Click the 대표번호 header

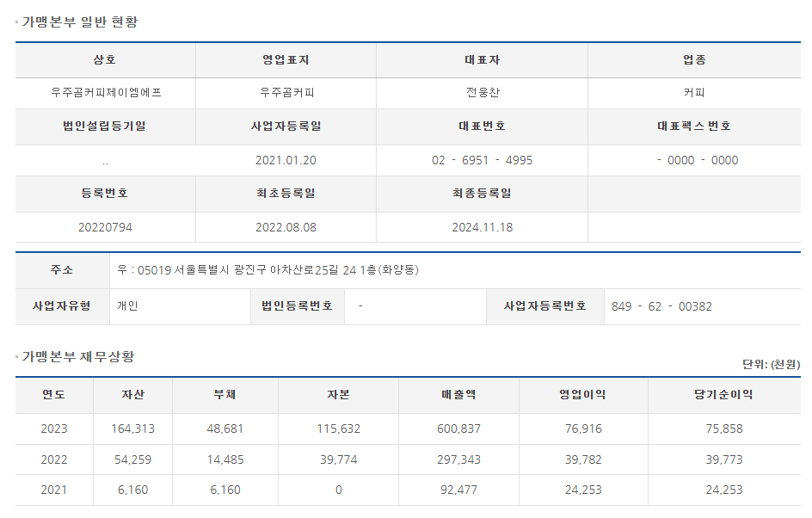click(x=482, y=126)
